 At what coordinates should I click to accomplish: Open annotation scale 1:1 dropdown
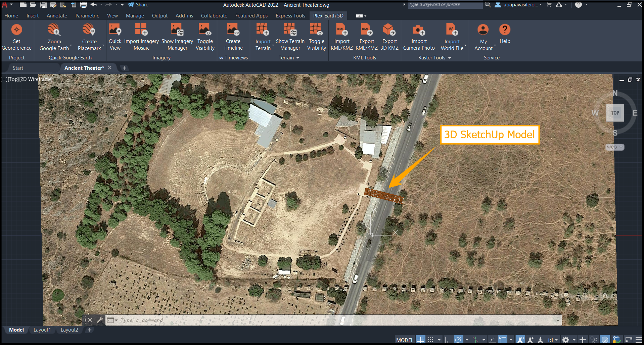tap(552, 340)
